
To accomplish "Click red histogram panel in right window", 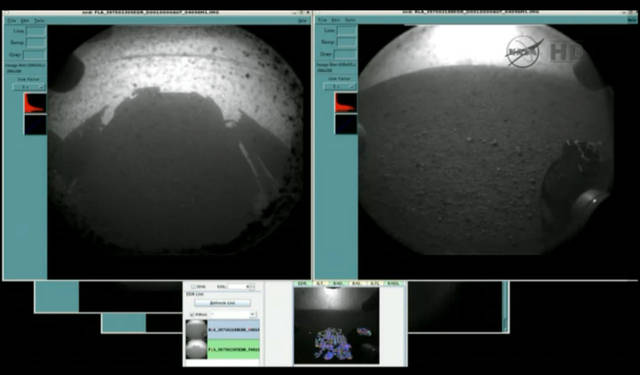I will click(x=346, y=103).
